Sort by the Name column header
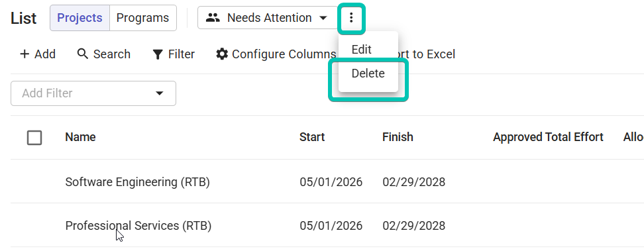 pyautogui.click(x=81, y=137)
